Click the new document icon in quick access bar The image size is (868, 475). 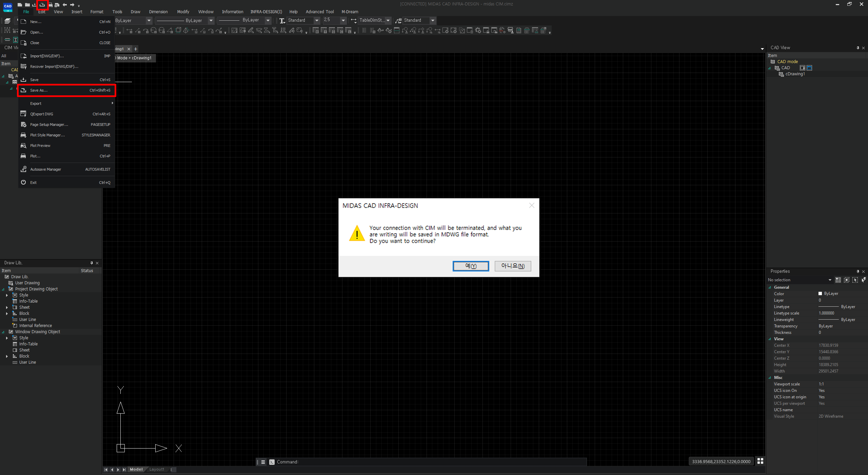click(x=20, y=5)
